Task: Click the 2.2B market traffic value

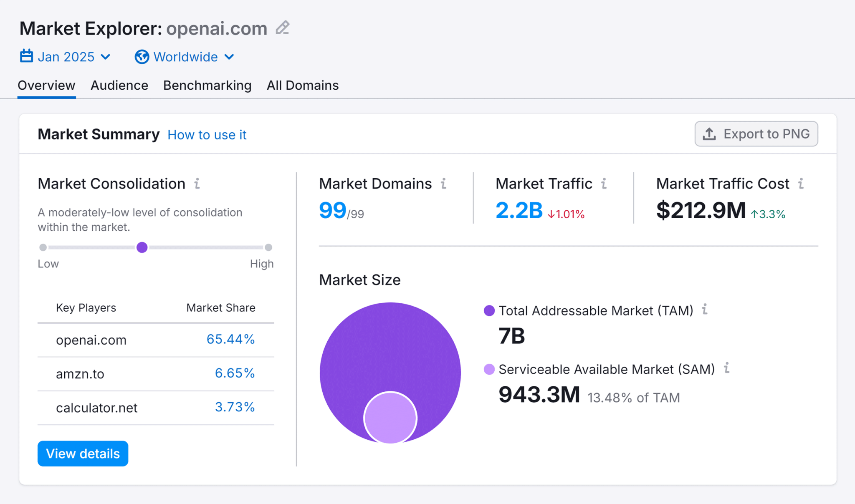Action: (519, 210)
